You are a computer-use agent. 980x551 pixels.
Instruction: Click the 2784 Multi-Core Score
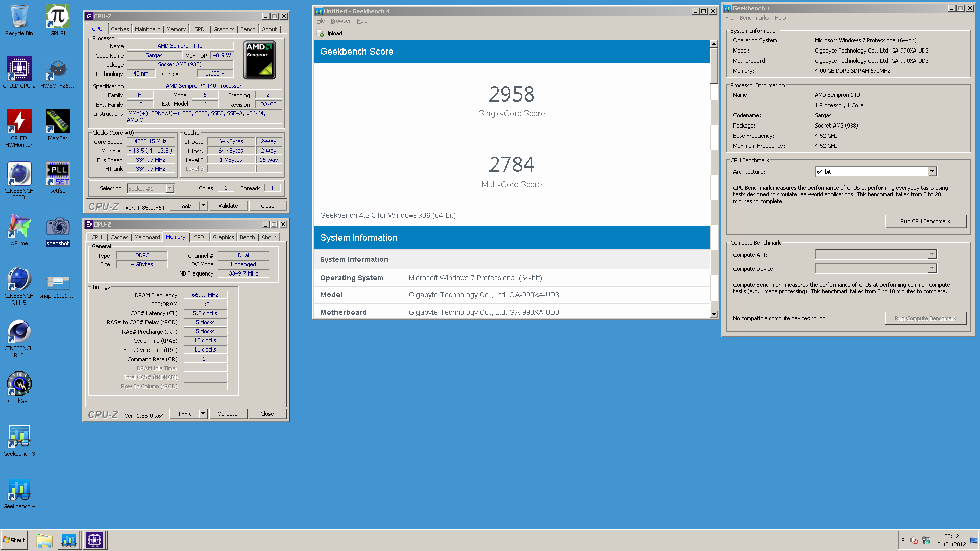coord(511,165)
